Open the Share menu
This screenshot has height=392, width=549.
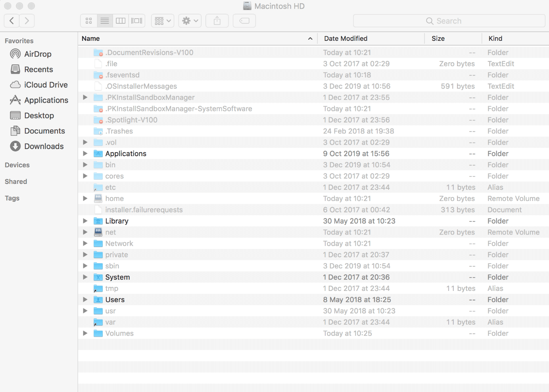(x=217, y=21)
